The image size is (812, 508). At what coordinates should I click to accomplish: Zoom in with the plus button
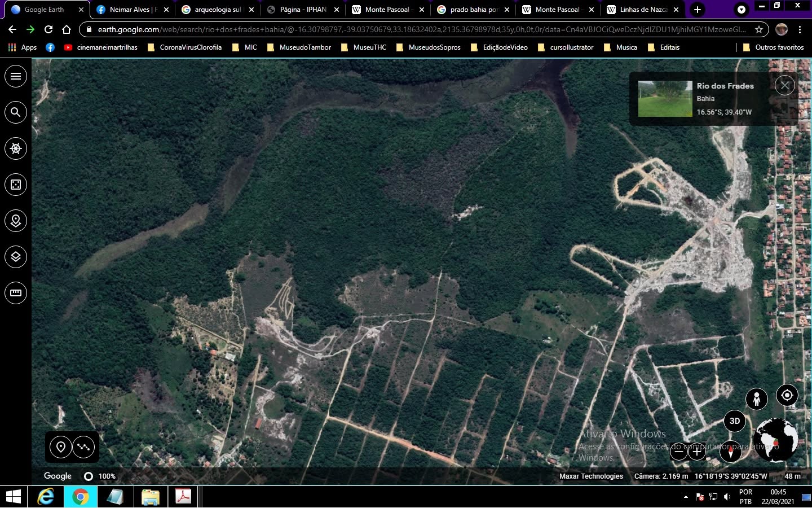point(697,452)
